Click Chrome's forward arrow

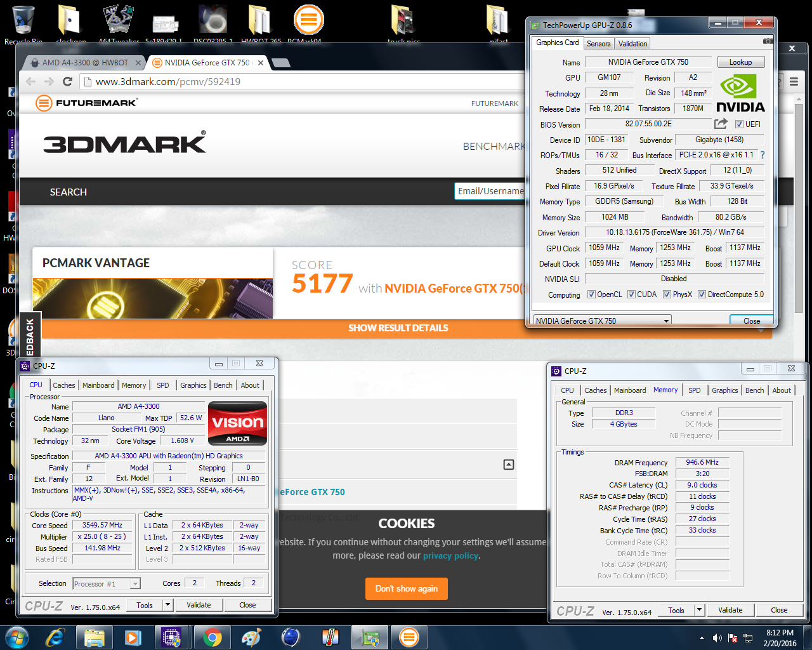(x=49, y=81)
